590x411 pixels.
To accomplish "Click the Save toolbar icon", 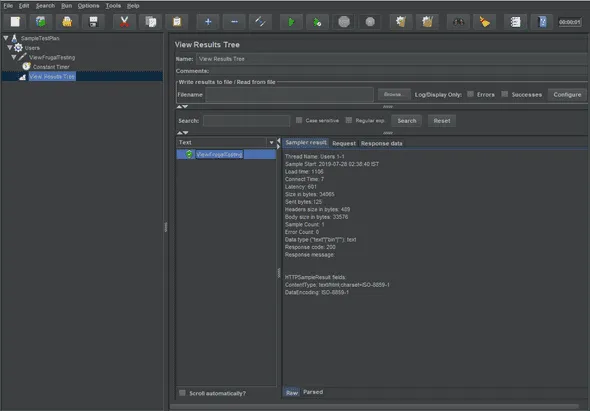I will tap(93, 22).
